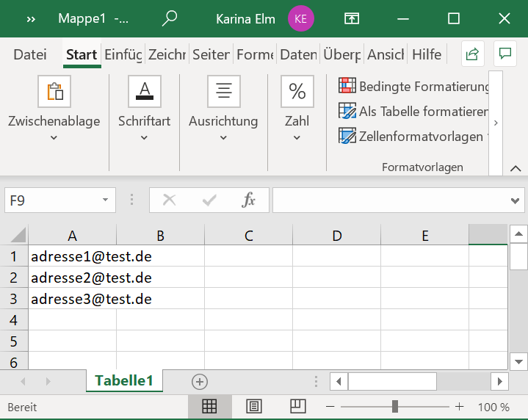Click vertical scrollbar down arrow

(x=518, y=362)
